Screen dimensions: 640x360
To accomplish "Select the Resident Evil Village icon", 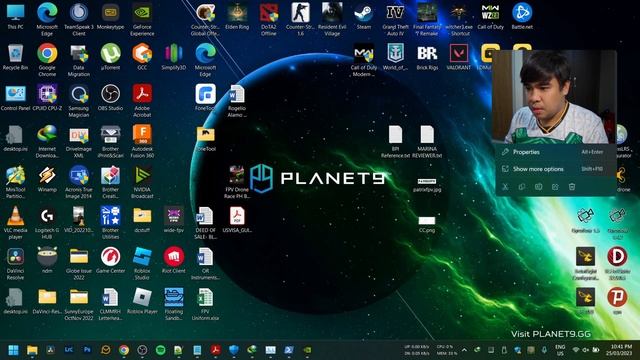I will click(x=332, y=19).
